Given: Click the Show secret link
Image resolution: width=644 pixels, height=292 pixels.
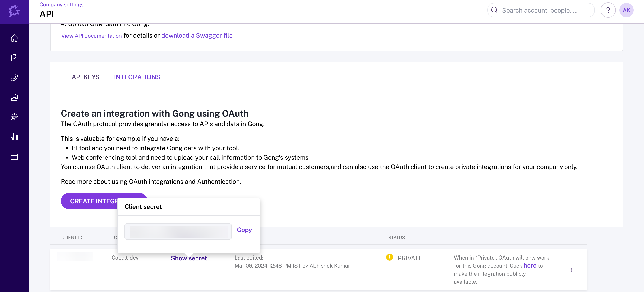Looking at the screenshot, I should coord(189,258).
